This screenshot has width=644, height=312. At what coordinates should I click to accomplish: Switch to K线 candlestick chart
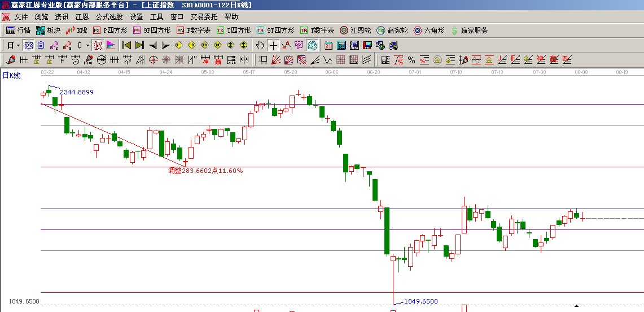click(x=77, y=31)
